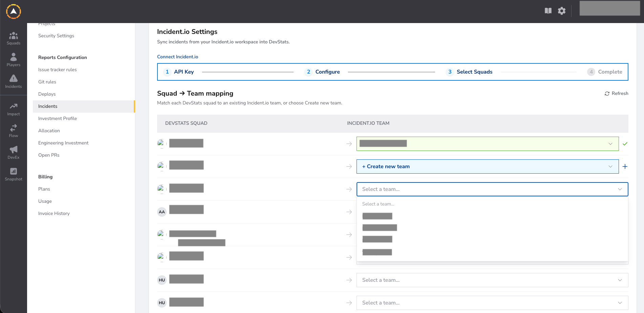The height and width of the screenshot is (313, 644).
Task: Open Deploys configuration
Action: click(47, 94)
